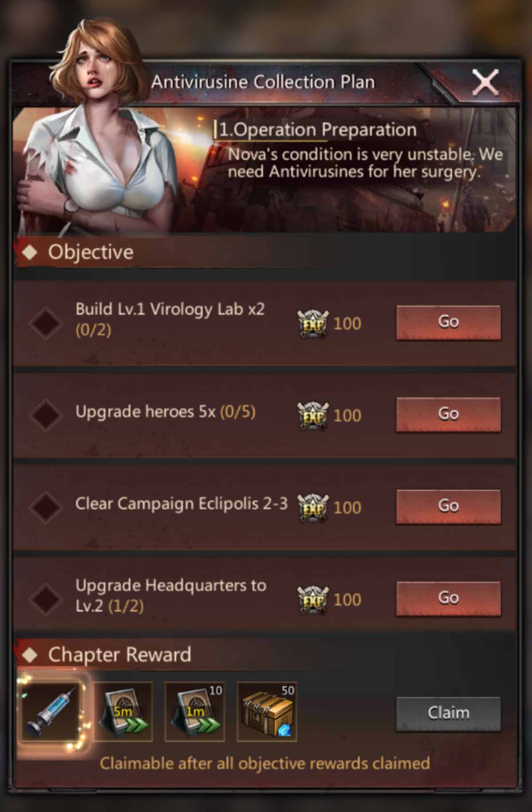Click EXP icon for Headquarters upgrade objective
The image size is (532, 812).
click(x=313, y=600)
